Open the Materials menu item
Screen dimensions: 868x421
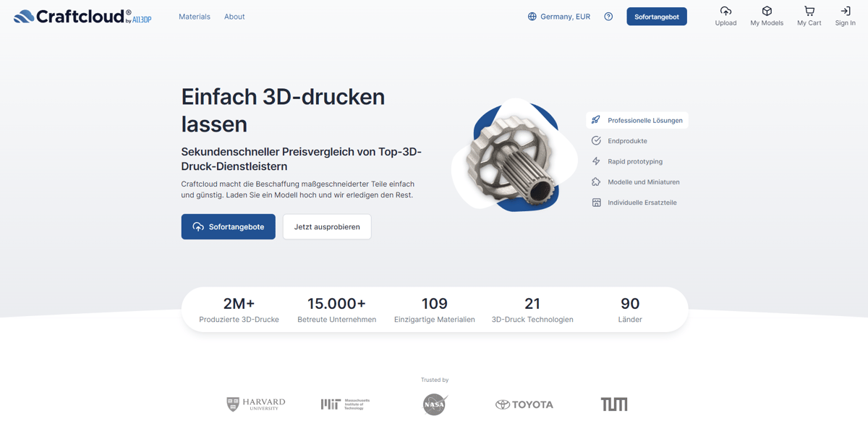click(x=195, y=17)
